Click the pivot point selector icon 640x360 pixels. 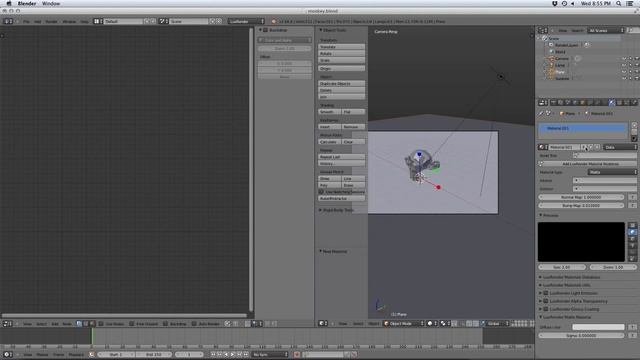tap(445, 324)
